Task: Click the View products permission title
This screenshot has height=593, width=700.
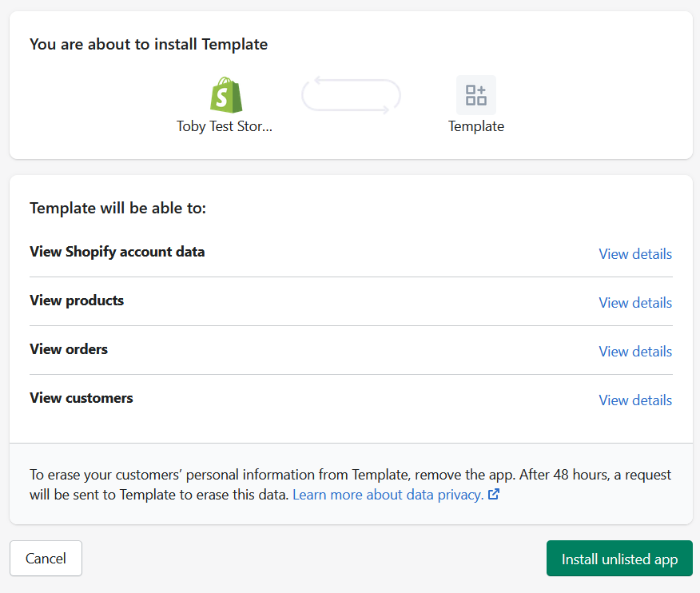Action: (77, 300)
